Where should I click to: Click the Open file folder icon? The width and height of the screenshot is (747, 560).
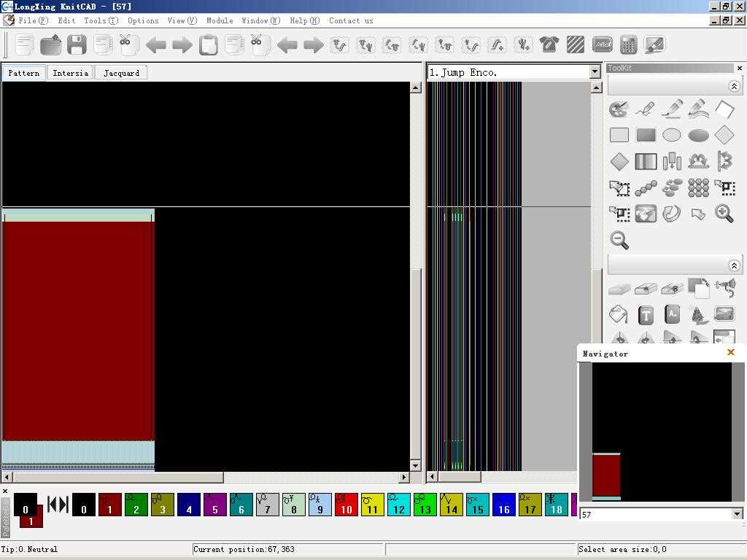tap(50, 45)
